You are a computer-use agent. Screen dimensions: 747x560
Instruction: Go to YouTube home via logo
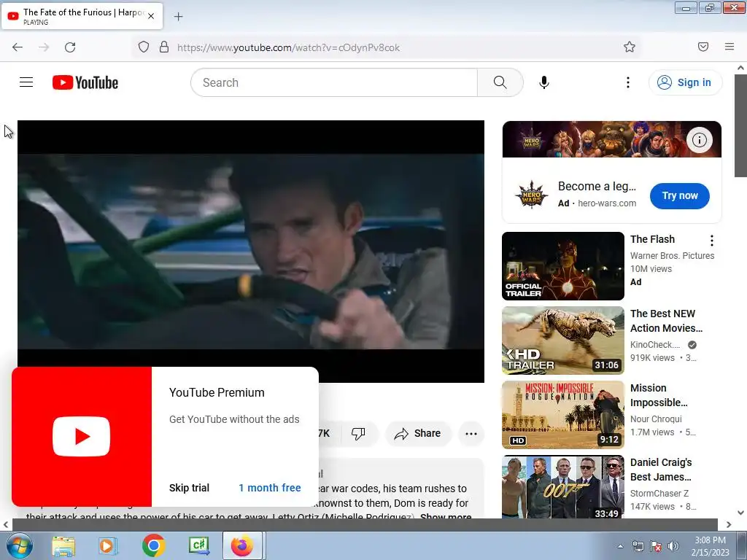(x=85, y=82)
